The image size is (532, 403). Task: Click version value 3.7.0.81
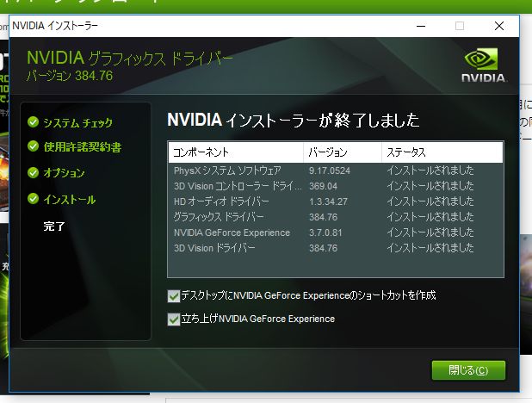coord(325,232)
